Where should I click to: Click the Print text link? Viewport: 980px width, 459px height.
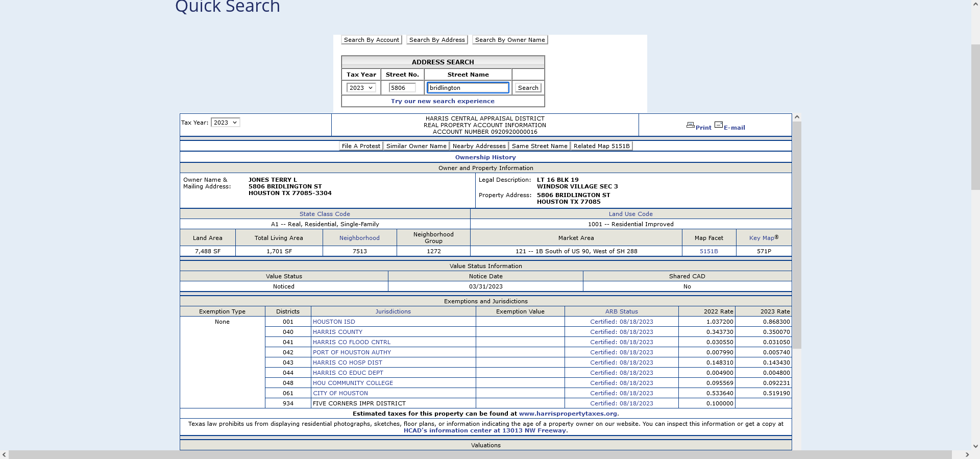click(x=703, y=128)
